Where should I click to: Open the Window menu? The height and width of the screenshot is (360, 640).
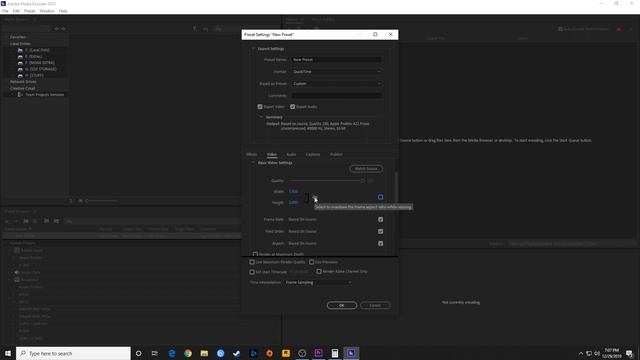[47, 11]
